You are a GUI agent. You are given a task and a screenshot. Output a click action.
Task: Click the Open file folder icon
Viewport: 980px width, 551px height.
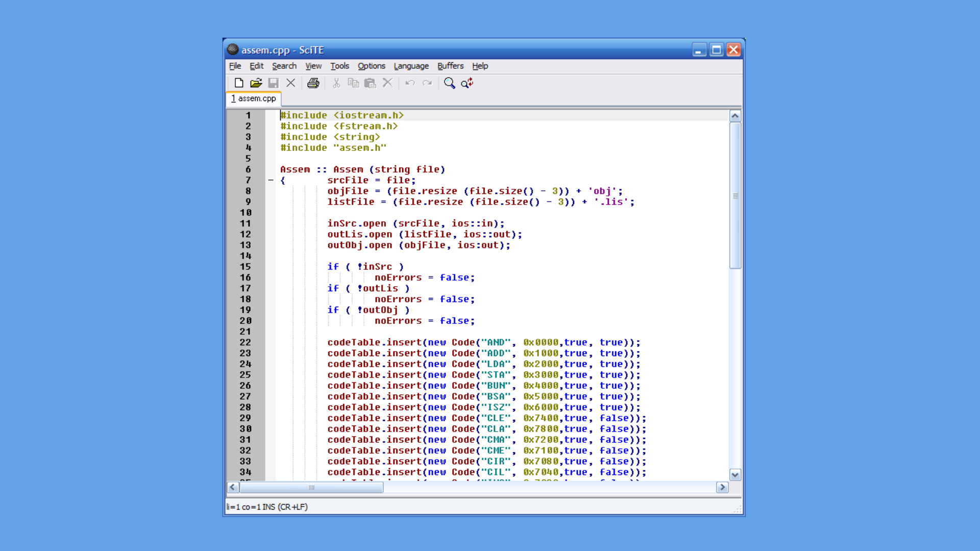(256, 83)
